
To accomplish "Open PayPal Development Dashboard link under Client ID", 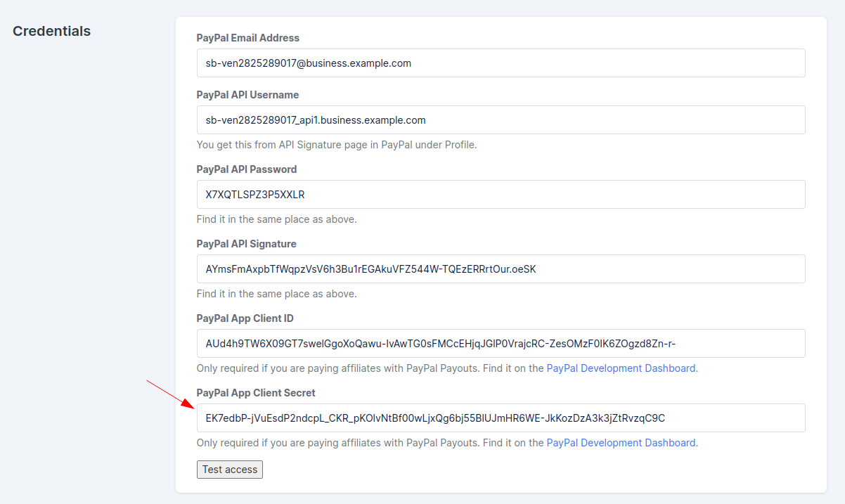I will click(x=621, y=368).
